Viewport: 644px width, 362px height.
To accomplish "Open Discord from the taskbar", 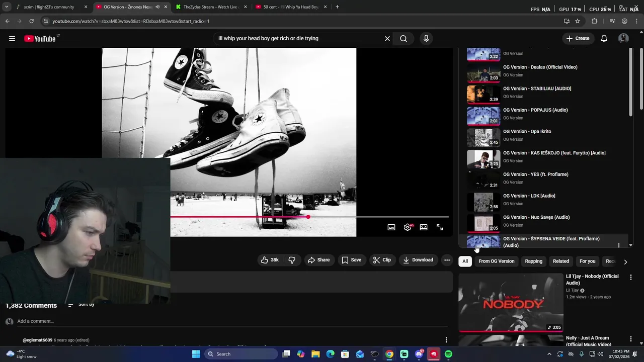I will click(x=419, y=354).
